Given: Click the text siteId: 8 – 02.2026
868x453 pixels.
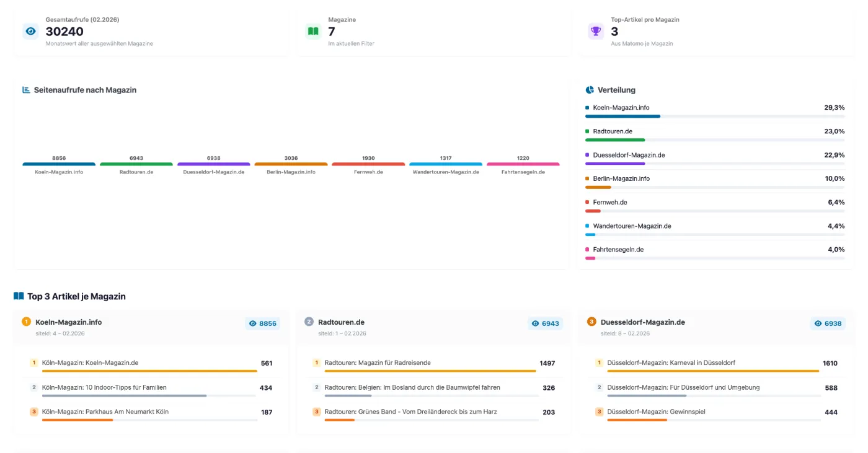Looking at the screenshot, I should 626,333.
